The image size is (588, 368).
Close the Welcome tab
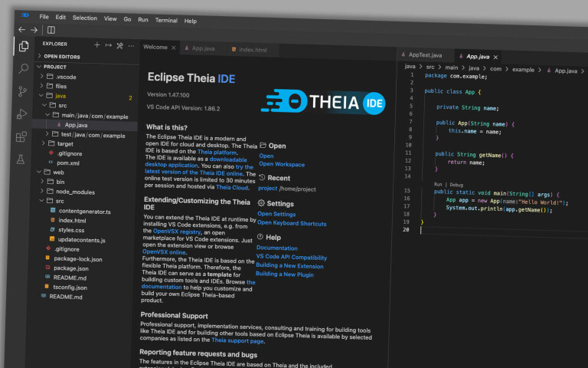pos(174,48)
